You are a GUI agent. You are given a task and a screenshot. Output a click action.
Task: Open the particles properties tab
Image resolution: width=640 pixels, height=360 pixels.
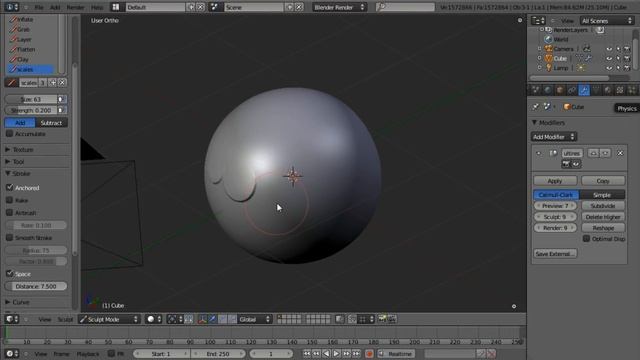(x=632, y=90)
